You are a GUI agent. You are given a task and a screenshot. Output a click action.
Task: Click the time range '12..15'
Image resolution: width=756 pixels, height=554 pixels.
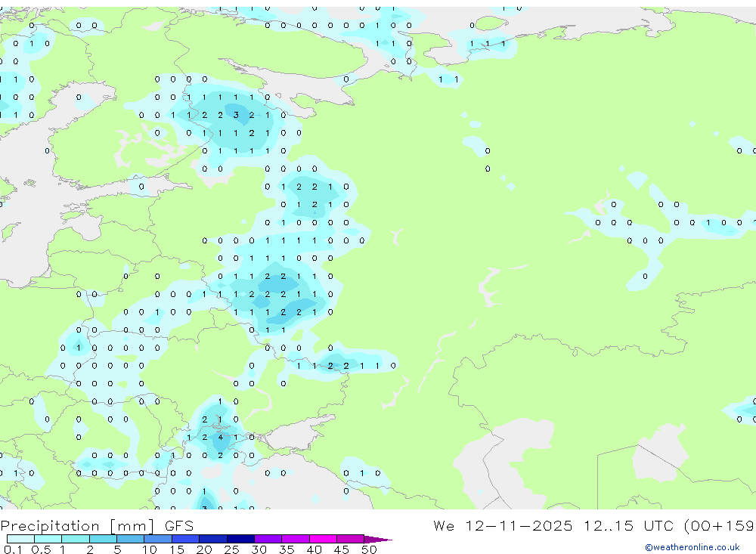tap(609, 525)
